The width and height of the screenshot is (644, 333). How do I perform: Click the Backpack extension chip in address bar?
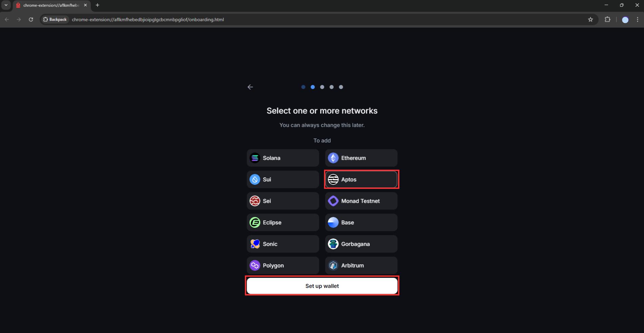tap(55, 20)
